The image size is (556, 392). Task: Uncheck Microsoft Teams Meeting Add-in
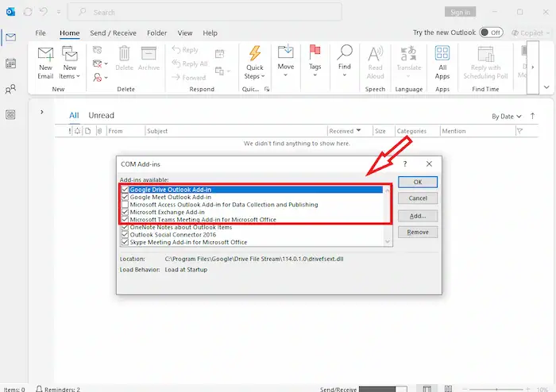point(125,220)
